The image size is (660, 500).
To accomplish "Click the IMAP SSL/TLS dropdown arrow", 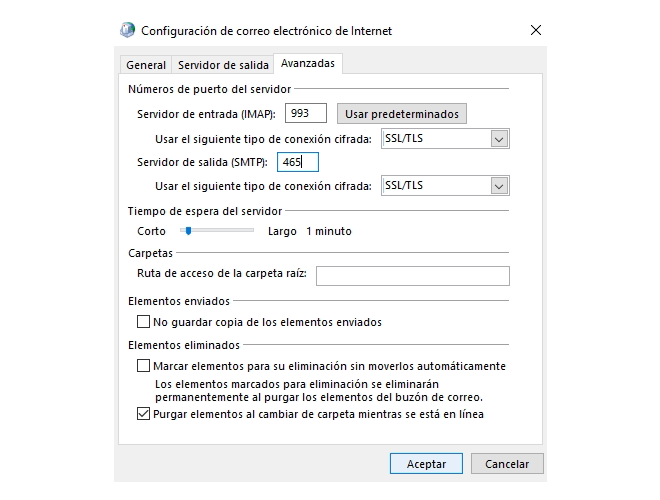I will (499, 139).
